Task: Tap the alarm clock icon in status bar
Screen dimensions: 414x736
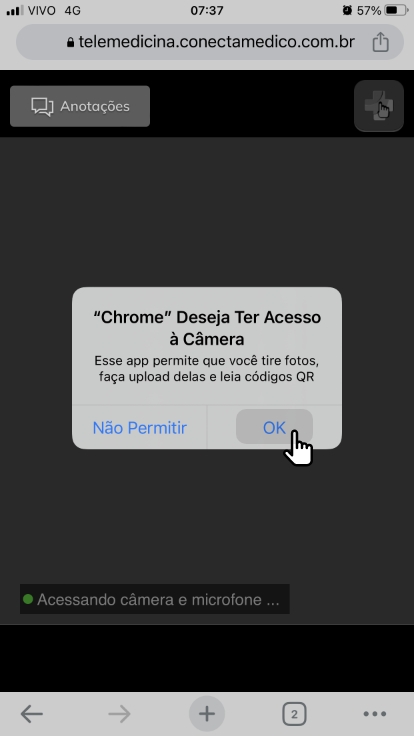Action: click(347, 10)
